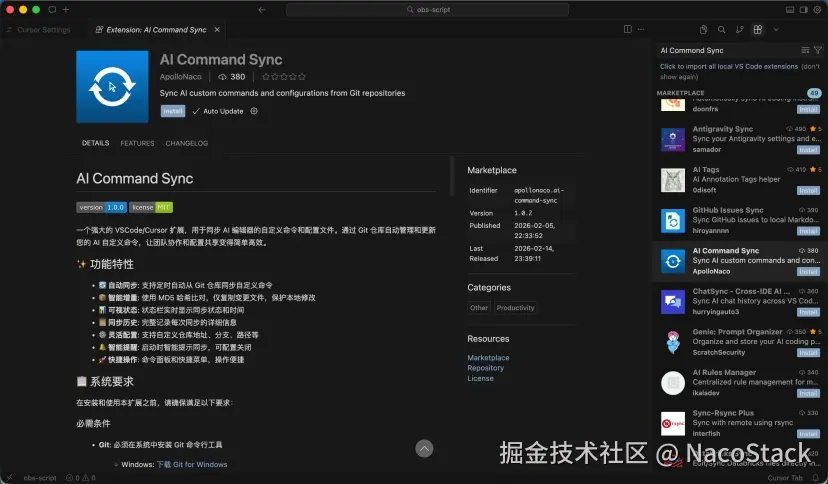The width and height of the screenshot is (828, 484).
Task: Click the Productivity category tag
Action: [x=515, y=308]
